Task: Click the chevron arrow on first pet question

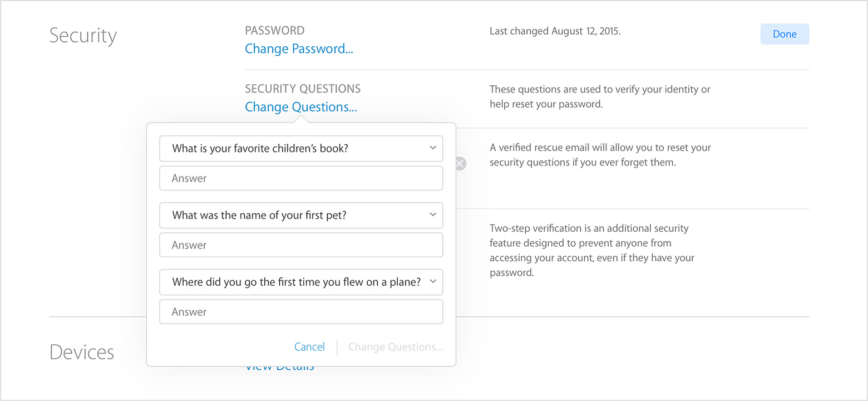Action: (x=433, y=215)
